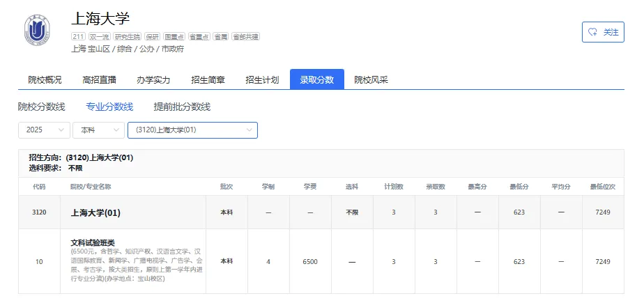Image resolution: width=644 pixels, height=303 pixels.
Task: Click the 计划数 column header
Action: [394, 187]
